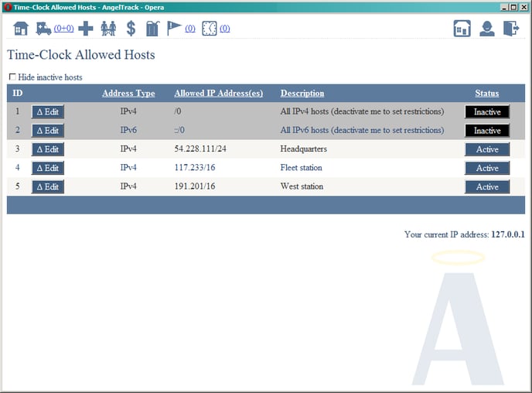This screenshot has height=393, width=532.
Task: Click the Time-Clock Allowed Hosts heading
Action: click(80, 55)
